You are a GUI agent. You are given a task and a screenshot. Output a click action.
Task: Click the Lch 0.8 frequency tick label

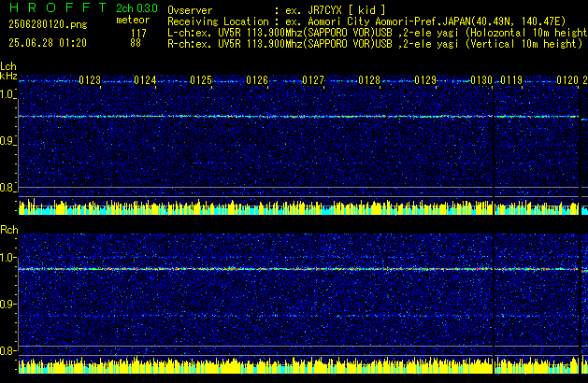pyautogui.click(x=7, y=188)
